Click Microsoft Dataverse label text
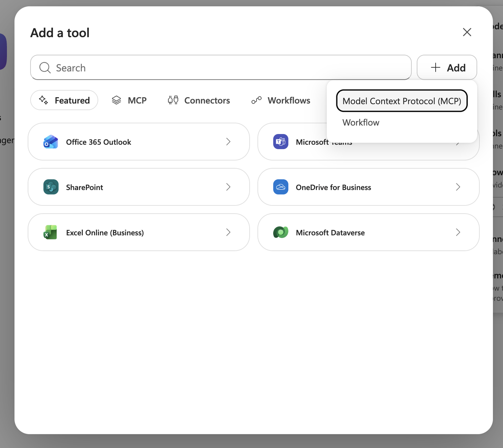Screen dimensions: 503x448 [330, 233]
